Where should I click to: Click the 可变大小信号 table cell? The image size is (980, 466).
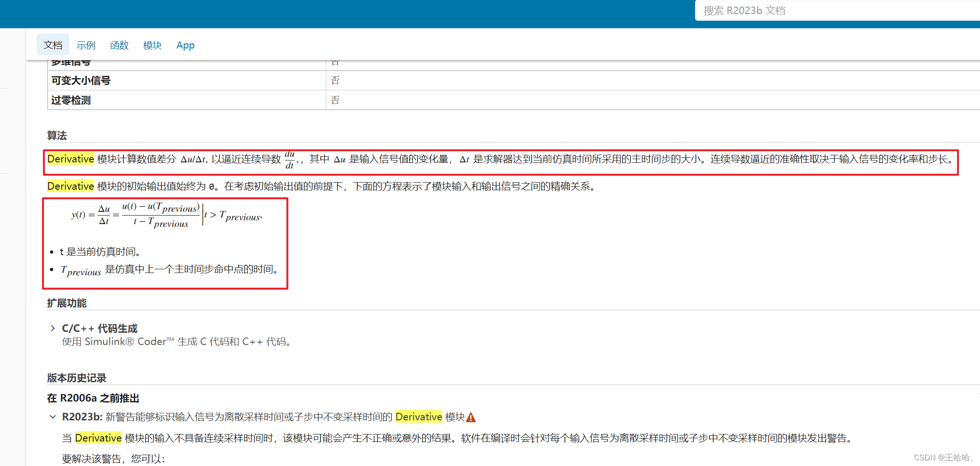(x=186, y=80)
